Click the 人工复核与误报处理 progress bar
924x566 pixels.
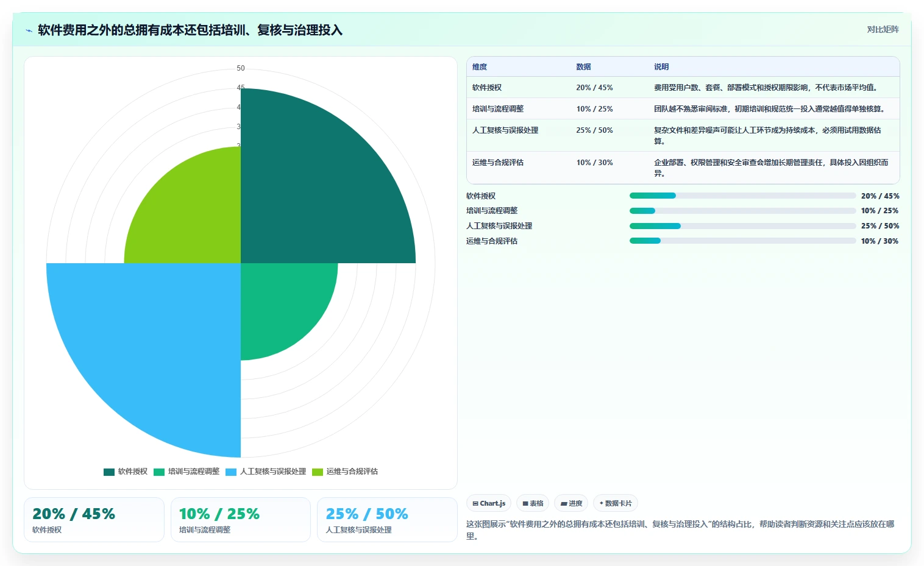pyautogui.click(x=742, y=226)
